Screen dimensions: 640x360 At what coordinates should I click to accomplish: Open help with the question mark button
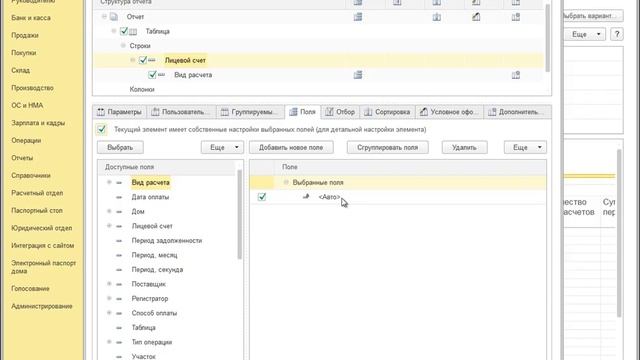617,34
